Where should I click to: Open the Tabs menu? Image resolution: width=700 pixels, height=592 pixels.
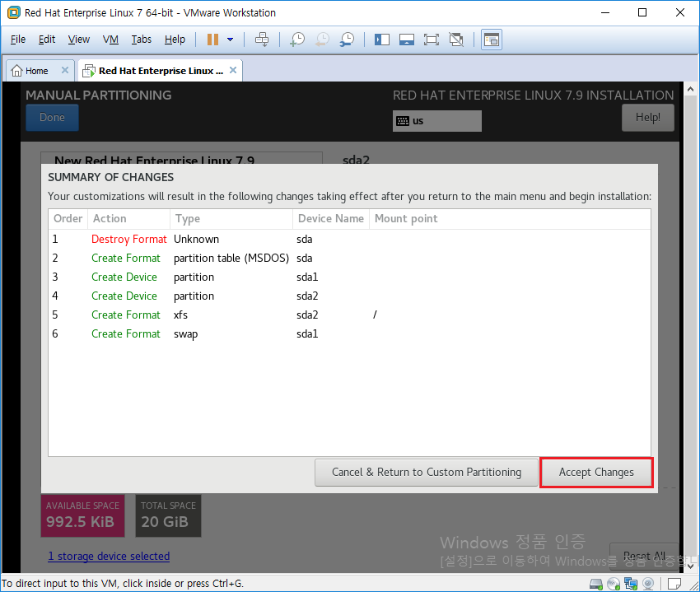click(x=142, y=40)
